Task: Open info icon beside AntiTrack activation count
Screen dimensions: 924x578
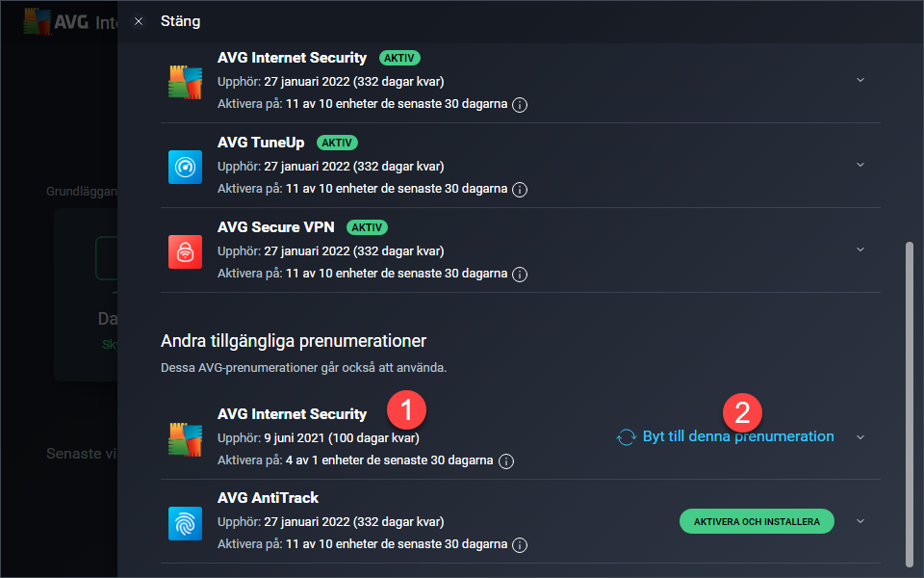Action: [x=519, y=545]
